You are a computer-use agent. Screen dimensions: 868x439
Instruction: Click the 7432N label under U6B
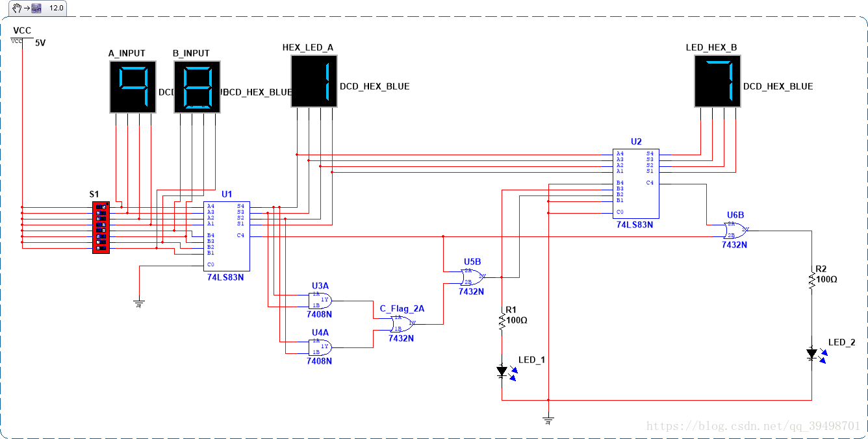(x=735, y=245)
